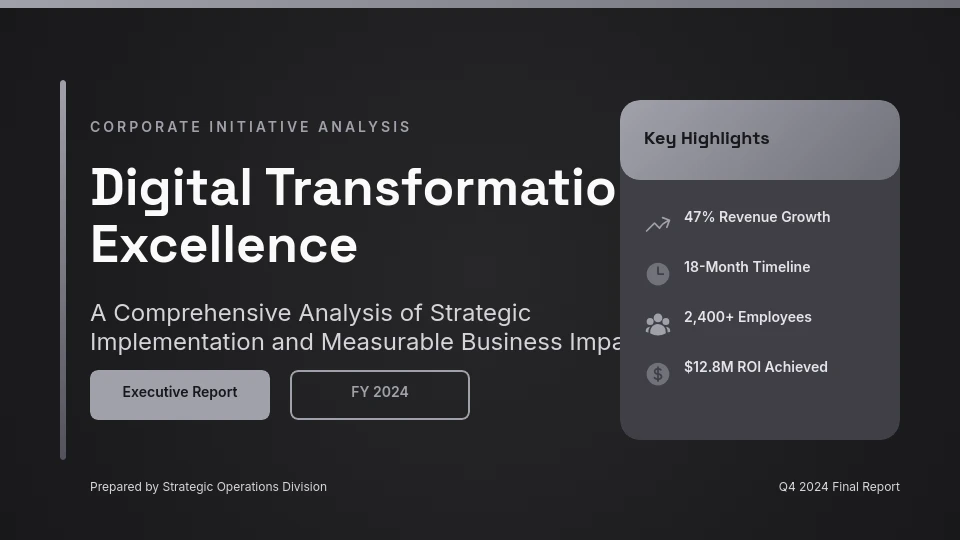This screenshot has width=960, height=540.
Task: Click the Corporate Initiative Analysis overline label
Action: click(x=250, y=127)
